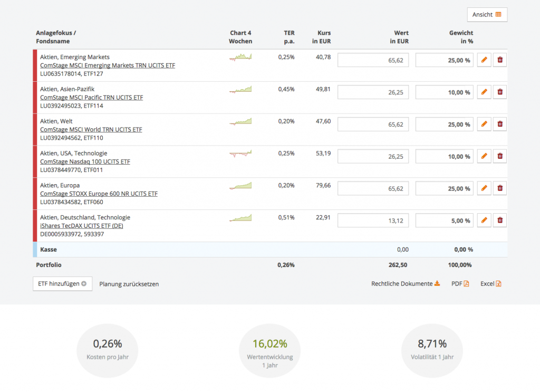Click the 0,26% Kosten pro Jahr circle

point(108,351)
